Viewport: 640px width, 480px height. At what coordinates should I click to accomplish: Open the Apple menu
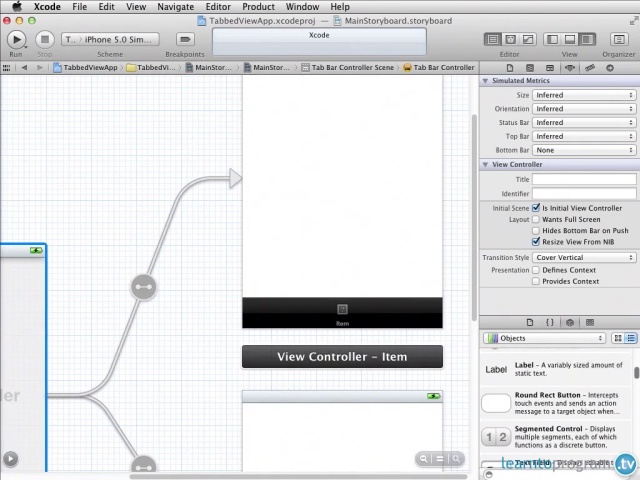coord(16,7)
